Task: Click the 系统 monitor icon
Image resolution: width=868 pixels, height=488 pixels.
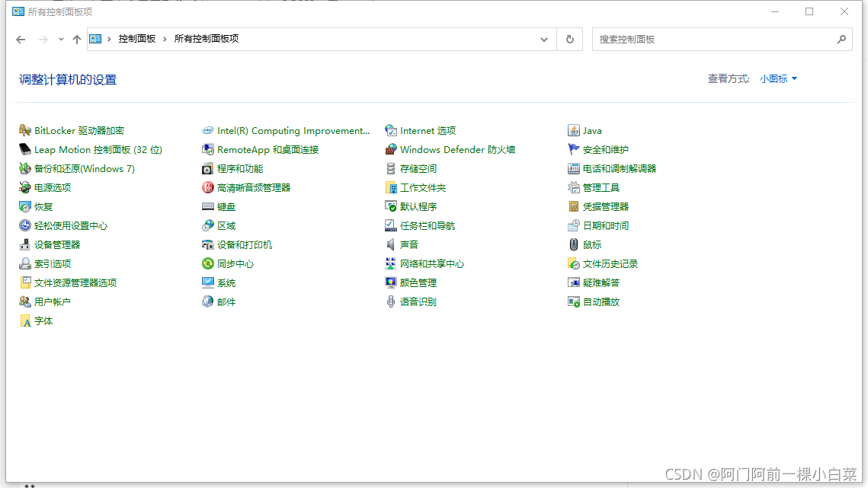Action: 207,282
